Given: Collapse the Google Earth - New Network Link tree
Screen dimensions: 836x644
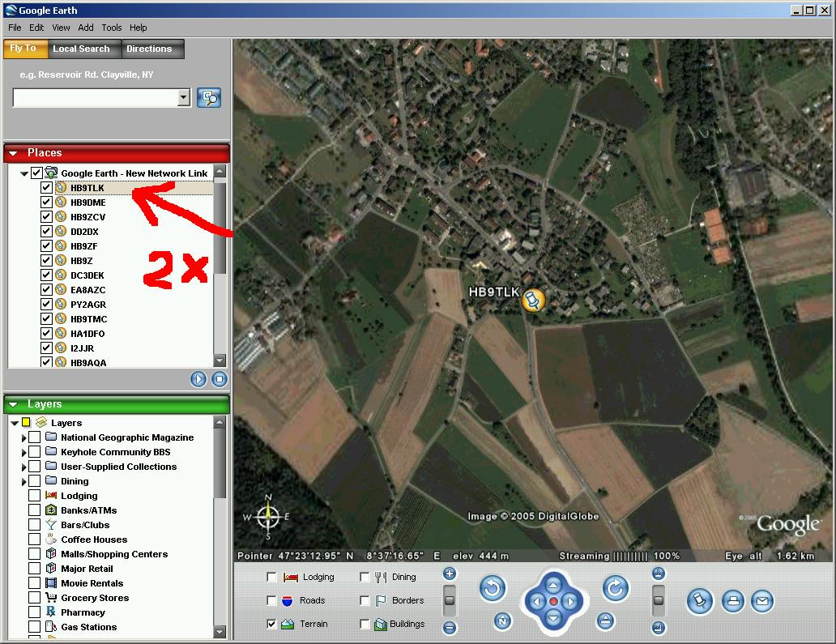Looking at the screenshot, I should coord(24,173).
